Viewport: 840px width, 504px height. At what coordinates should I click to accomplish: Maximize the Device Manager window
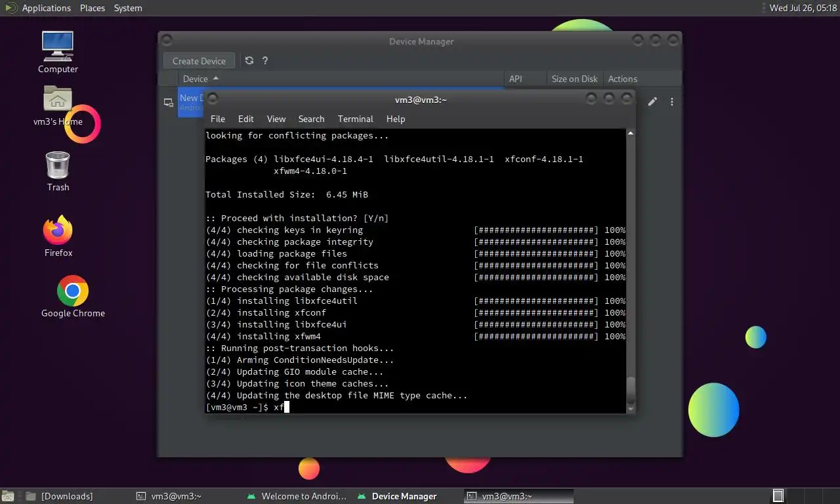tap(655, 40)
